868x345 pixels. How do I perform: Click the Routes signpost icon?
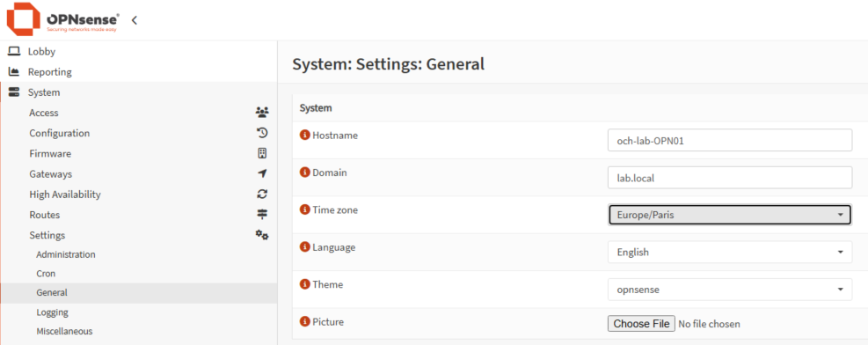(262, 215)
